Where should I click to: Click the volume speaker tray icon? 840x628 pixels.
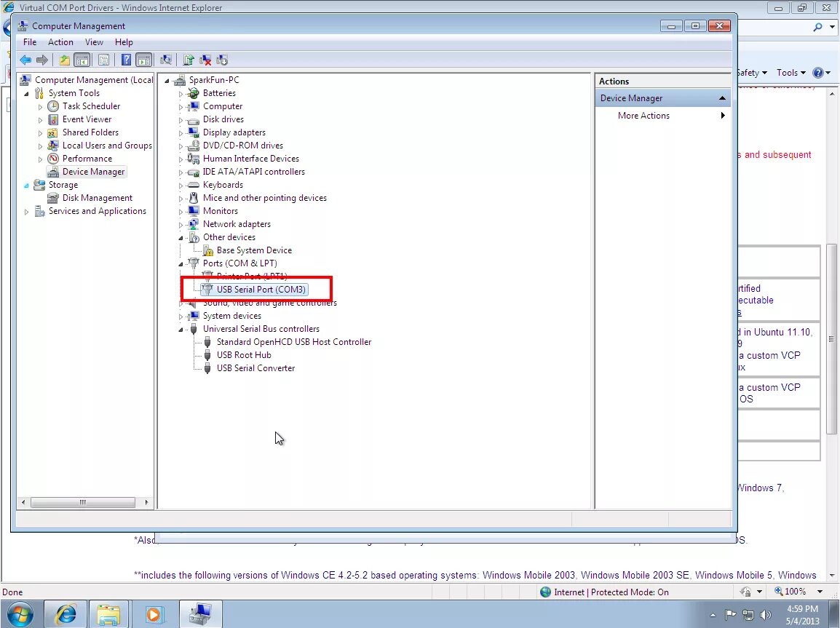tap(766, 615)
